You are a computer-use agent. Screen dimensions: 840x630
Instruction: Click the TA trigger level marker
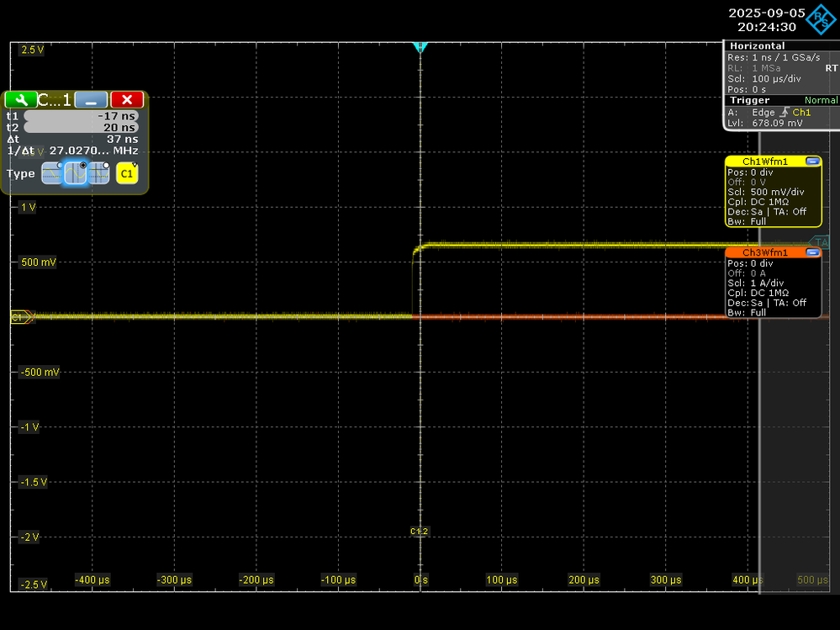click(x=820, y=242)
